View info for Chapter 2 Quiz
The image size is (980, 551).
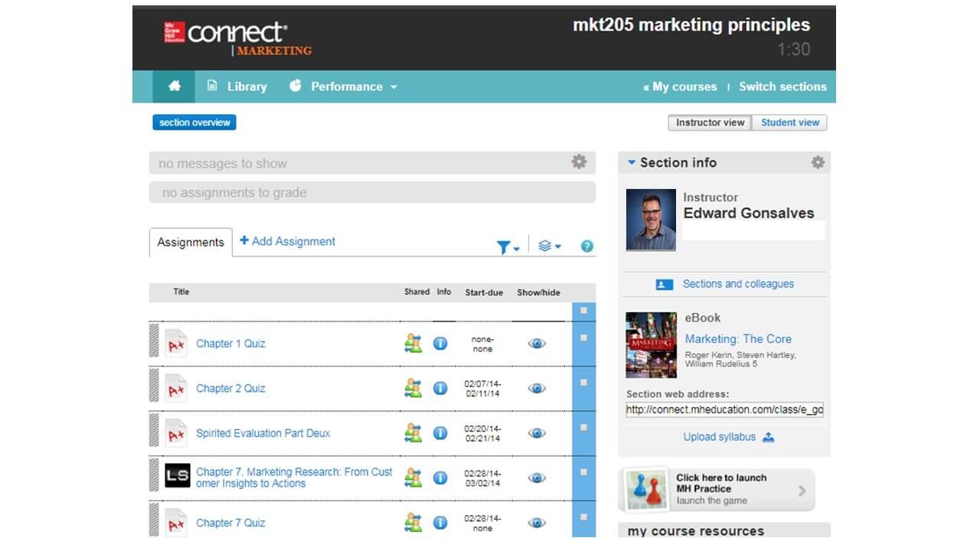[440, 388]
